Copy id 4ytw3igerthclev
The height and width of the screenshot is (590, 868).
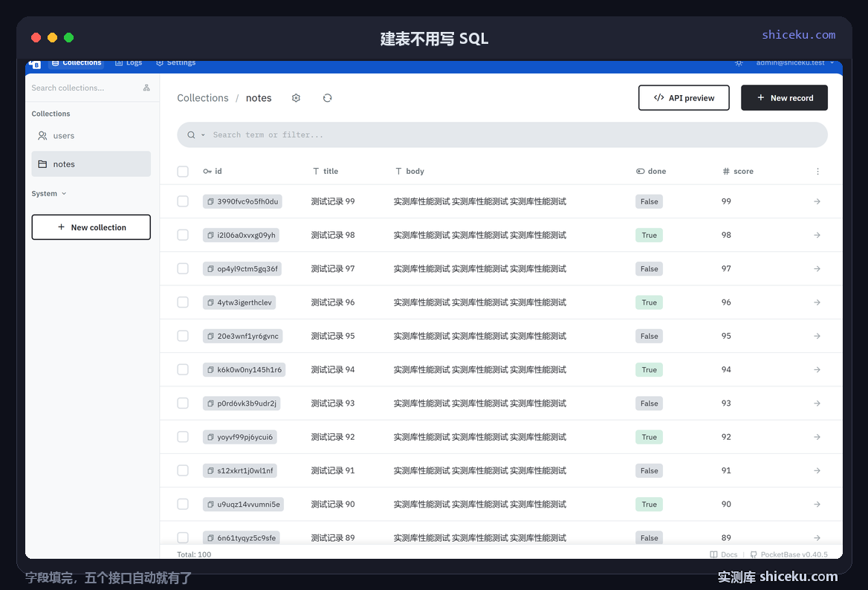pos(210,302)
